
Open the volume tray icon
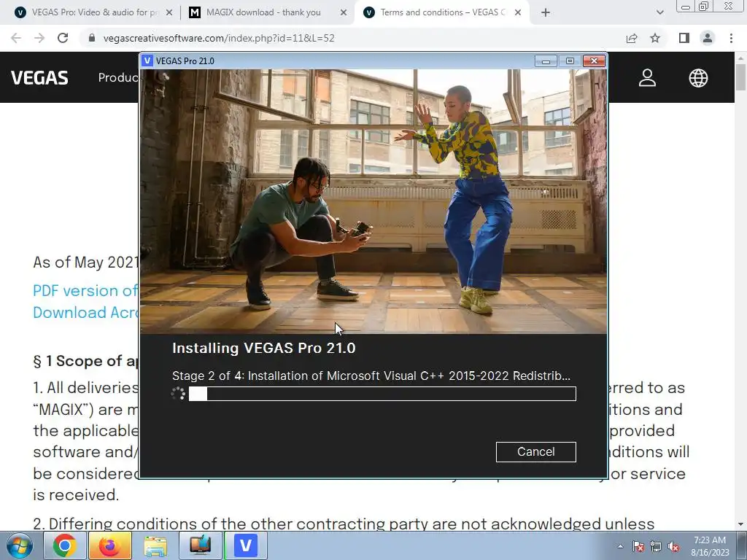(673, 547)
